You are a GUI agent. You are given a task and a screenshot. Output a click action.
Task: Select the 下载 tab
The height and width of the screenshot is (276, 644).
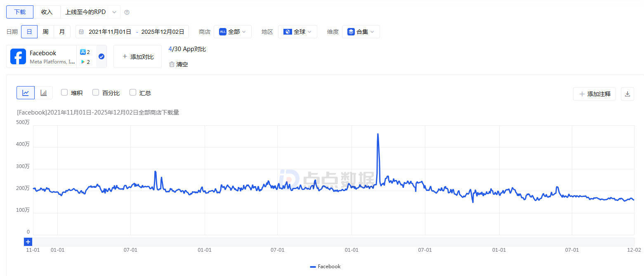[20, 12]
